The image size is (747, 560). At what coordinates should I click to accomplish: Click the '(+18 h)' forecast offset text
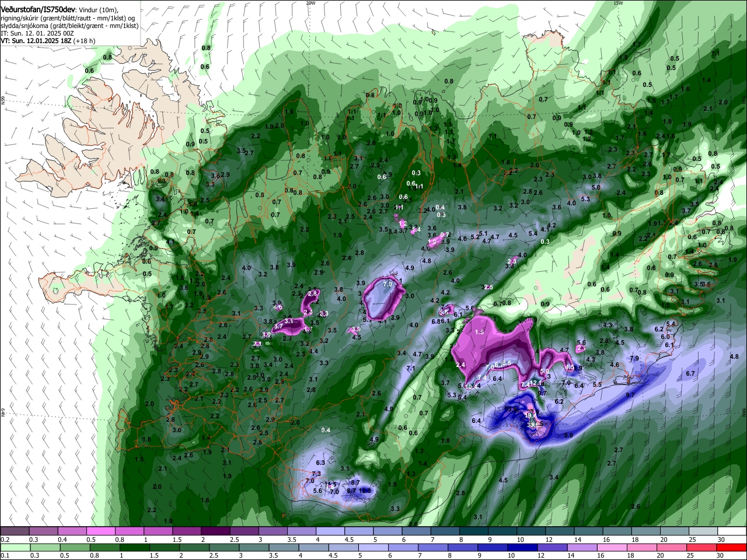85,41
